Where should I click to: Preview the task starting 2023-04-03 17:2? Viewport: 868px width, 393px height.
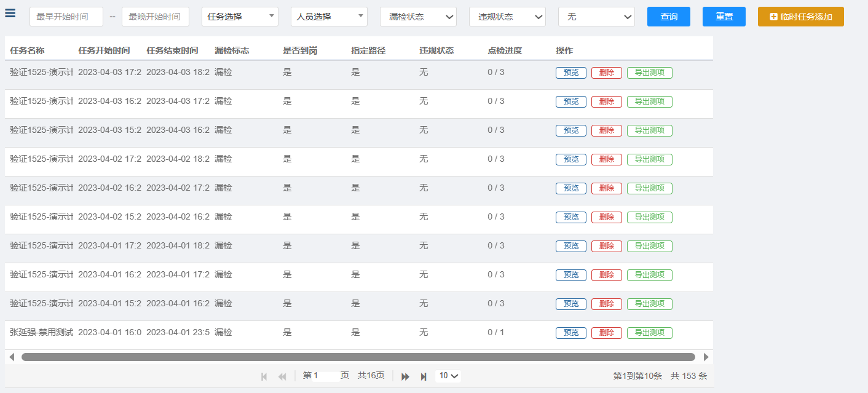571,73
